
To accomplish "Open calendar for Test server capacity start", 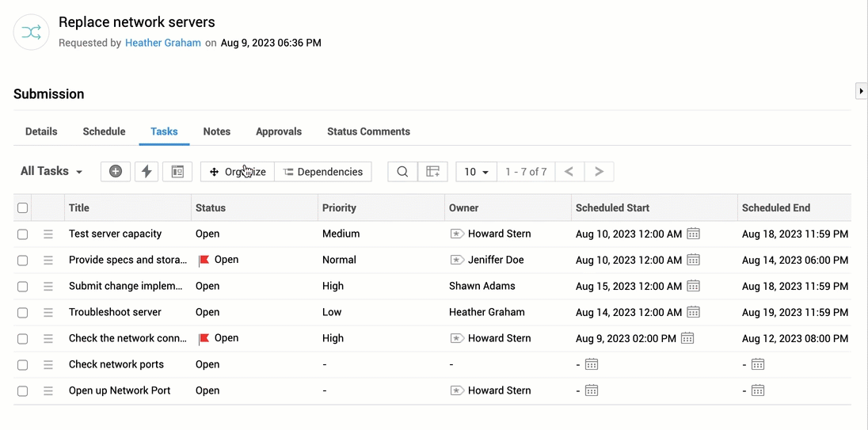I will (x=693, y=234).
